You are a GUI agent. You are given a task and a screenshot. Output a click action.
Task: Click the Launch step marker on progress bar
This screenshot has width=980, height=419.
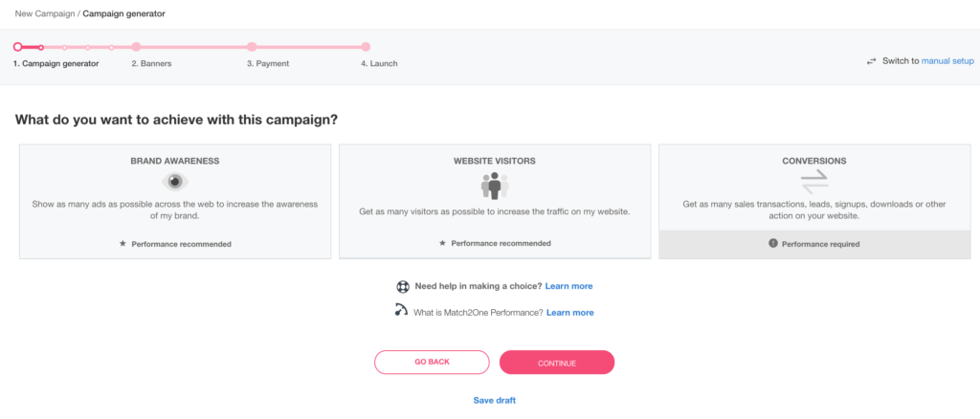(366, 47)
